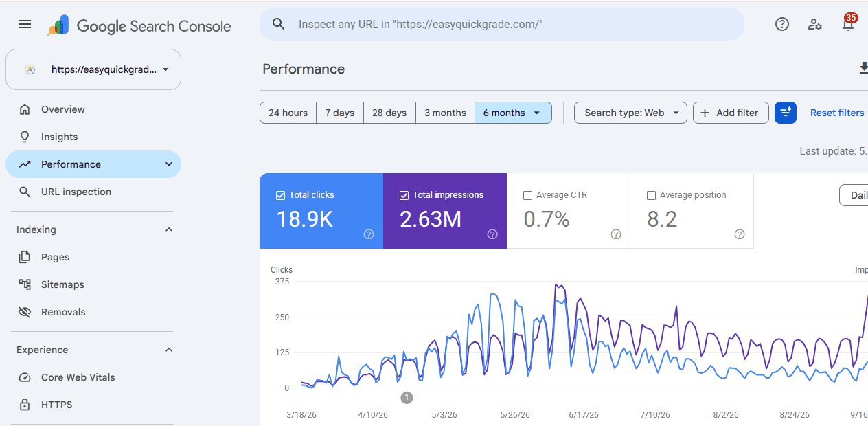Viewport: 868px width, 426px height.
Task: Open the Pages report
Action: coord(93,257)
